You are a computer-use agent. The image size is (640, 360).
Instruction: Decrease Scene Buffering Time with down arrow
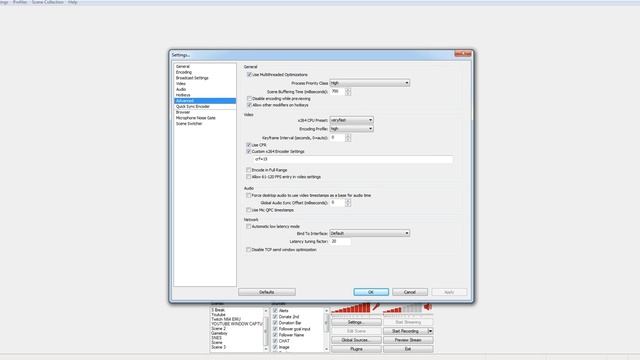348,94
